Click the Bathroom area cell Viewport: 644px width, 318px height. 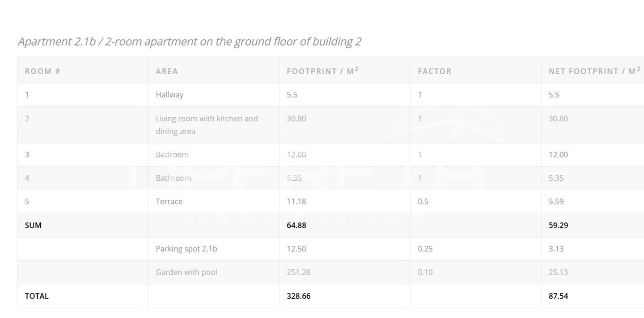pyautogui.click(x=174, y=178)
